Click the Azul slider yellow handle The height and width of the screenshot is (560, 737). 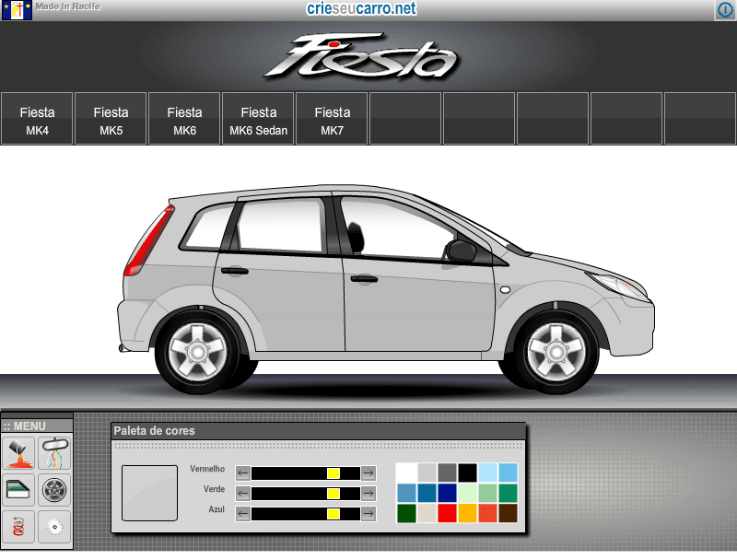click(x=333, y=514)
